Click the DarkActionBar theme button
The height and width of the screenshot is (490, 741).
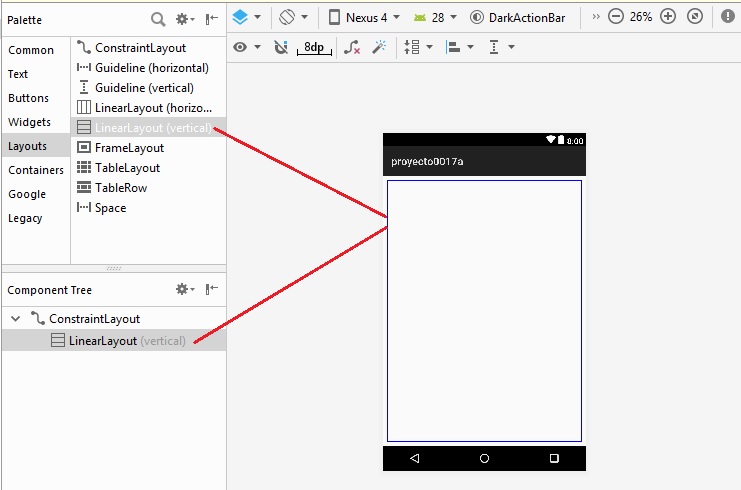pyautogui.click(x=519, y=17)
